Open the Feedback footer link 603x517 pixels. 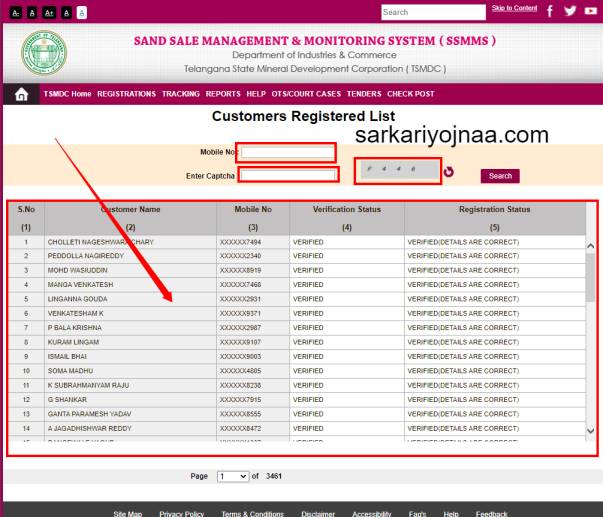[x=491, y=514]
